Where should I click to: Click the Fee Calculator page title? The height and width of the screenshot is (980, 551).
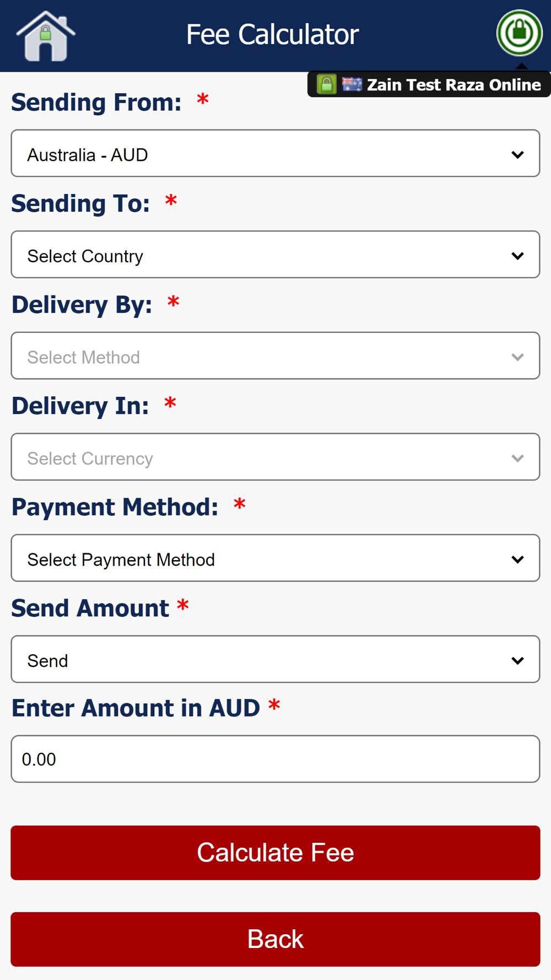[x=272, y=35]
